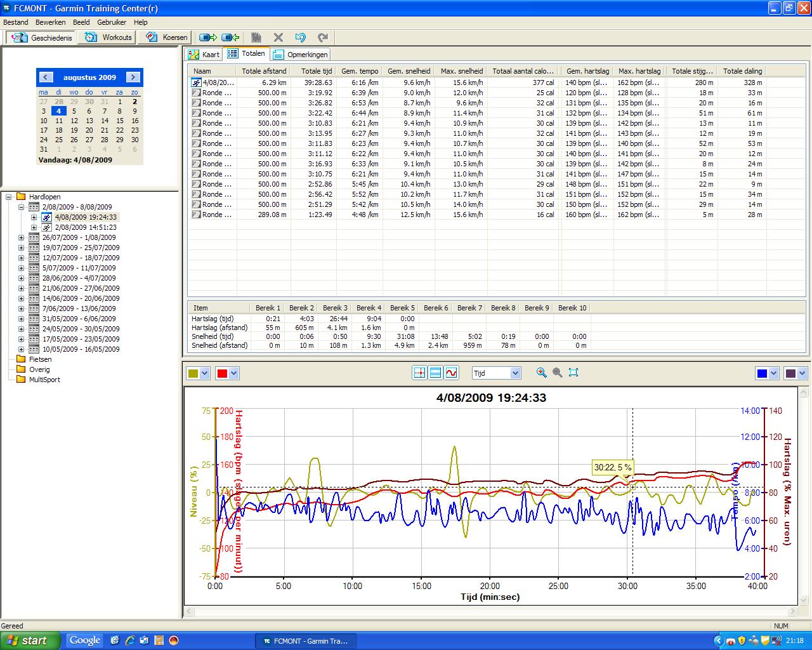Toggle the crosshair cursor chart button
812x650 pixels.
(x=419, y=373)
